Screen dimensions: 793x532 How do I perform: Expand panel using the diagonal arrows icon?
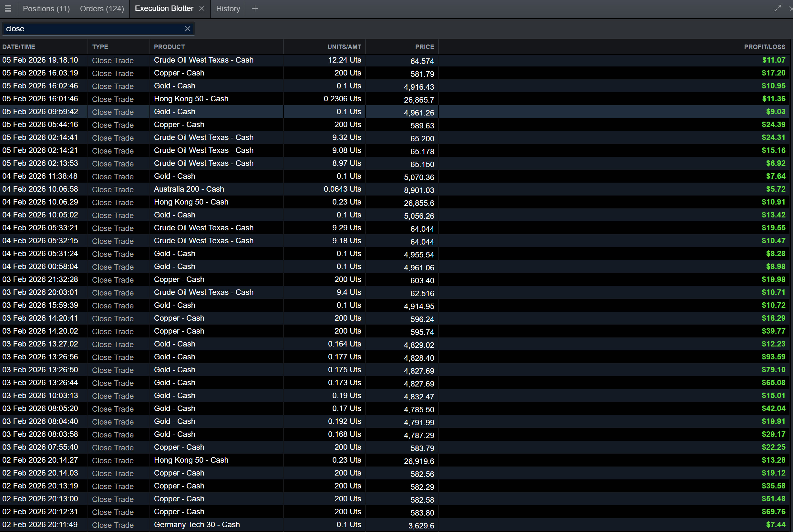778,8
